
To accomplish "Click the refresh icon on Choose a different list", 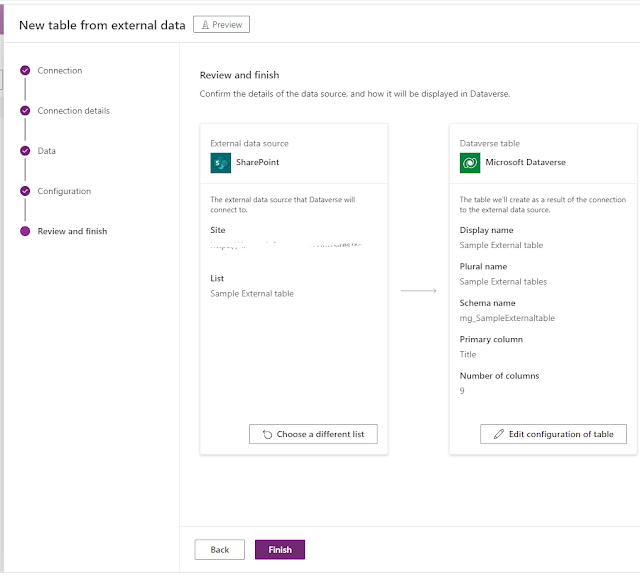I will [266, 434].
